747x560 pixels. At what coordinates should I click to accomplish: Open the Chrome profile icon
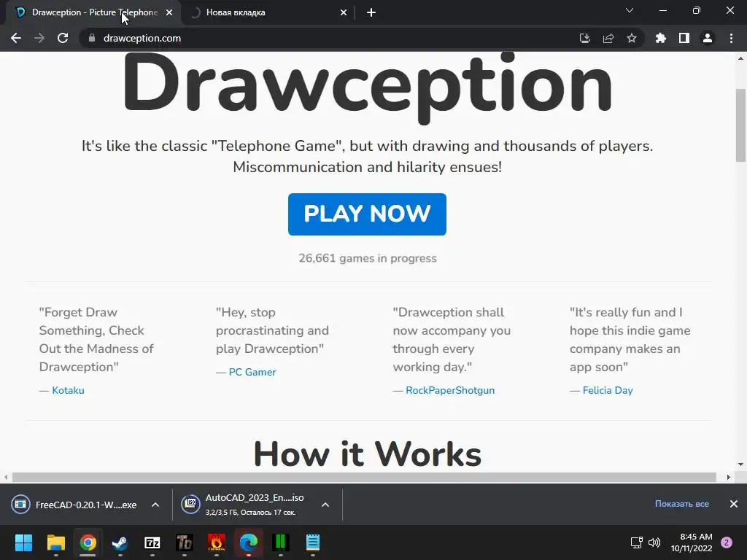708,38
